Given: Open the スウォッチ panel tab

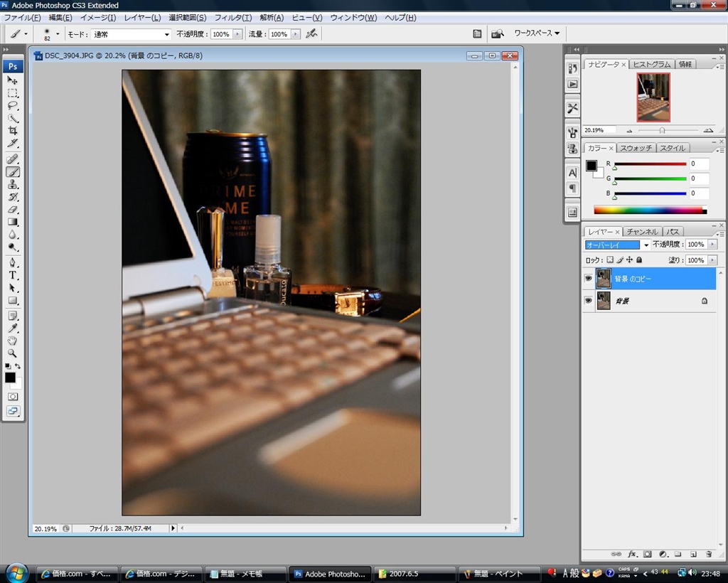Looking at the screenshot, I should point(636,148).
